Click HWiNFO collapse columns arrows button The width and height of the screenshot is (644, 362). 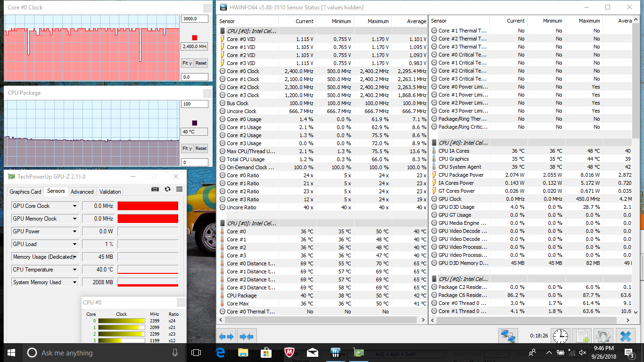point(247,337)
